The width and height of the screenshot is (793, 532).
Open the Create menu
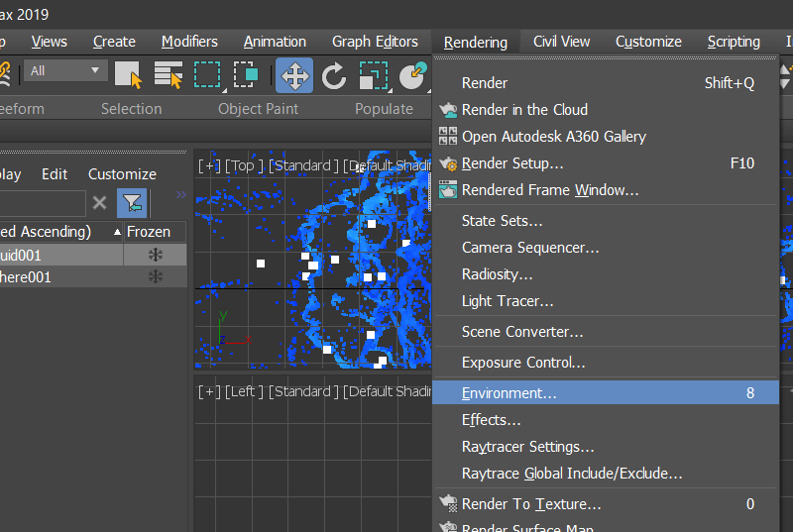point(114,42)
